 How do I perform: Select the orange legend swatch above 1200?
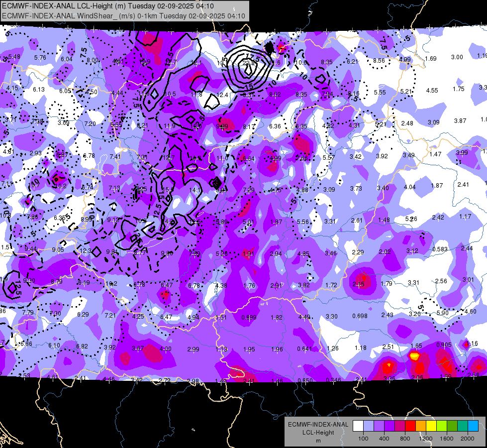421,426
